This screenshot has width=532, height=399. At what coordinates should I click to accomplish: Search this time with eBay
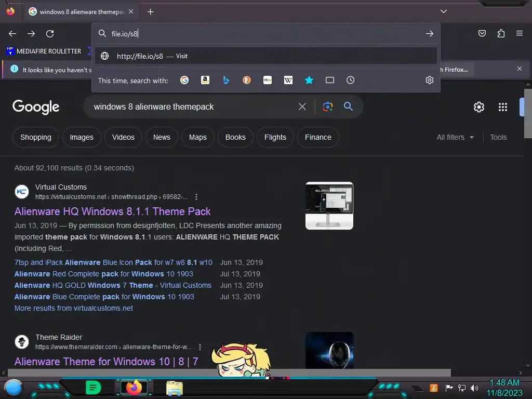[x=268, y=80]
